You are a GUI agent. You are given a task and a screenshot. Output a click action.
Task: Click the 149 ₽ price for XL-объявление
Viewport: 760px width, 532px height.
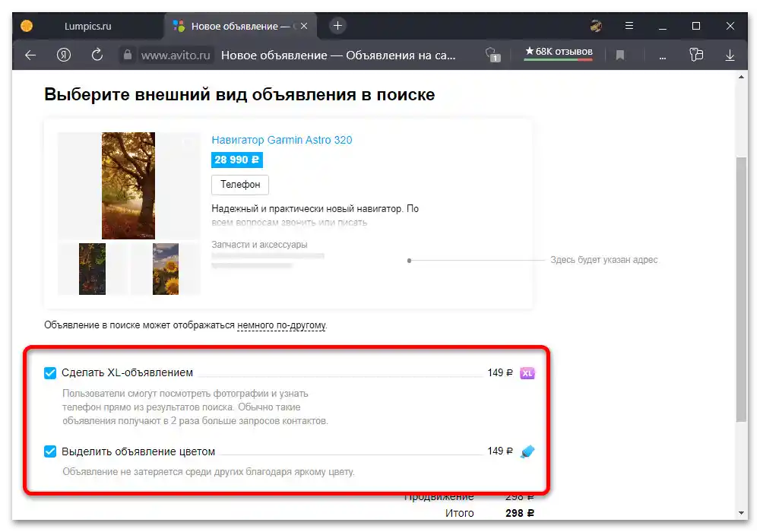(x=500, y=372)
